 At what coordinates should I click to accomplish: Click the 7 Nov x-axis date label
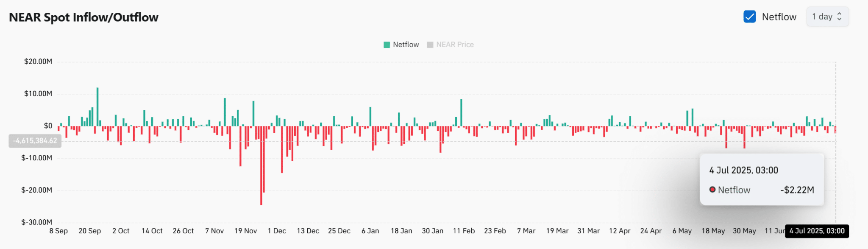(x=214, y=231)
